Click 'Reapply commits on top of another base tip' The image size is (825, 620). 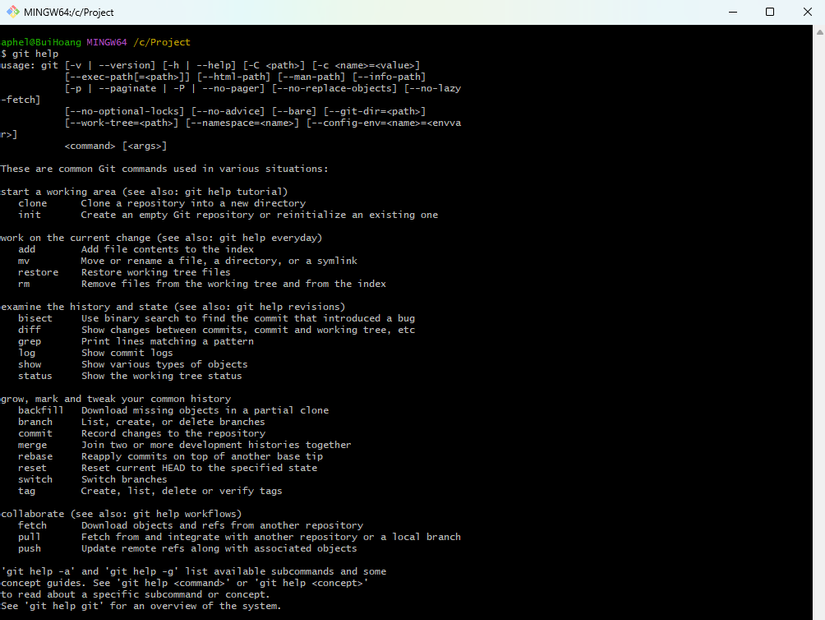pyautogui.click(x=202, y=457)
